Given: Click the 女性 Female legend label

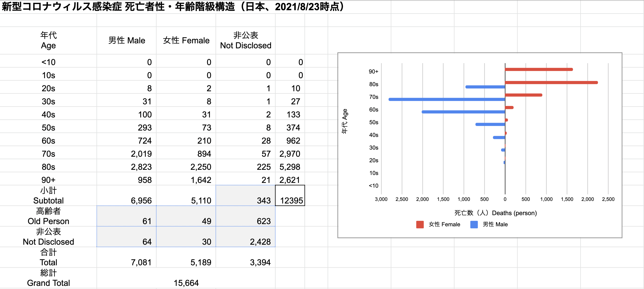Looking at the screenshot, I should [x=444, y=224].
